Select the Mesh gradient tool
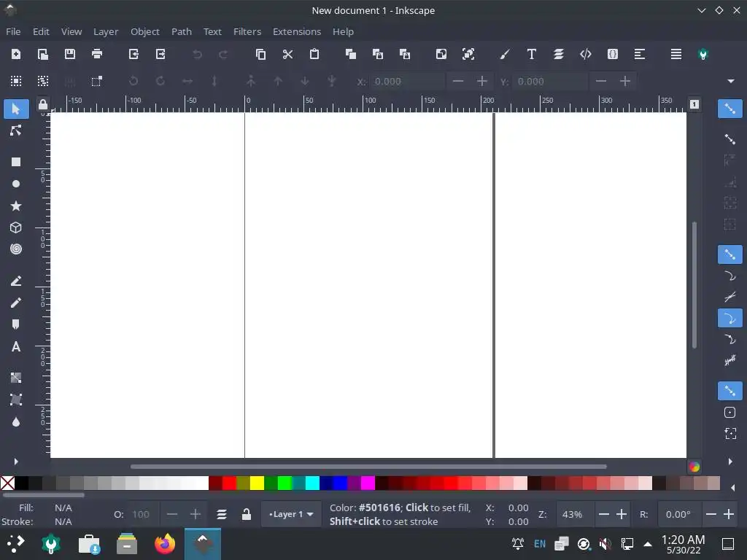This screenshot has height=560, width=747. pyautogui.click(x=16, y=400)
